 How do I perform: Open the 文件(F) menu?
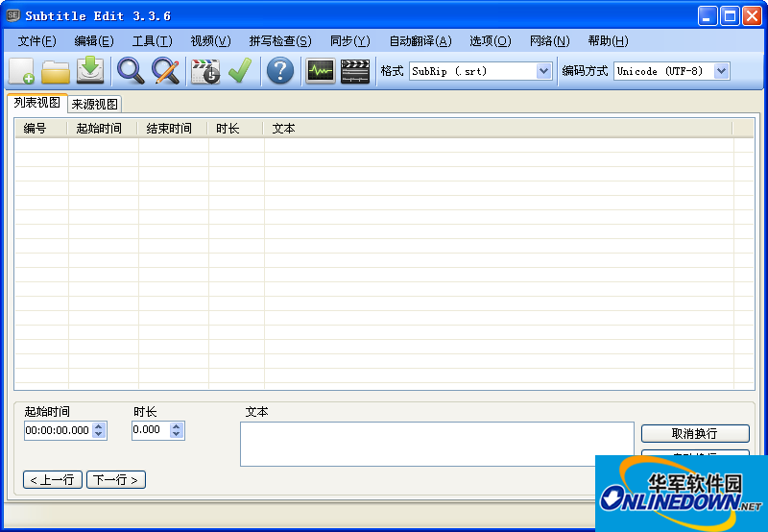pos(36,41)
